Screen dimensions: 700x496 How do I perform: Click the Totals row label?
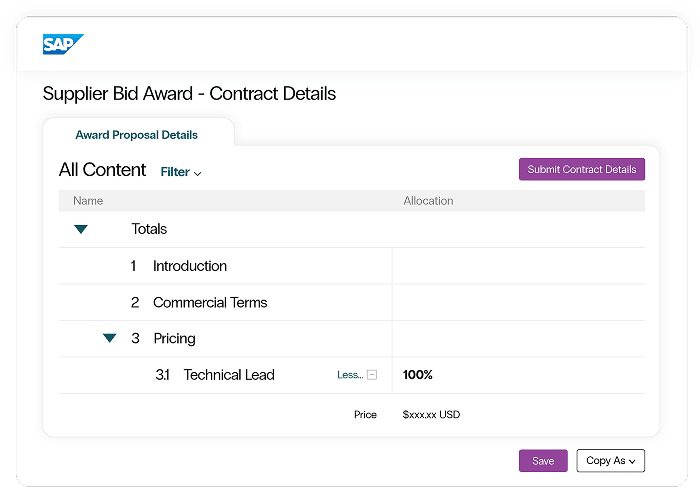(149, 229)
